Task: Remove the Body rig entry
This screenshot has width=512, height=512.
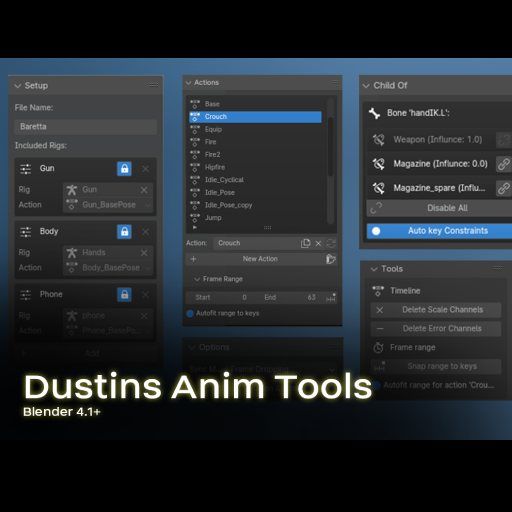Action: (x=146, y=232)
